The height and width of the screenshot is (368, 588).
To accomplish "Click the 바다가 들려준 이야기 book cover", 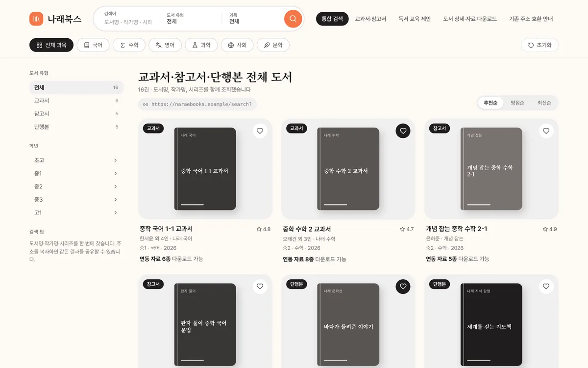I will coord(348,325).
